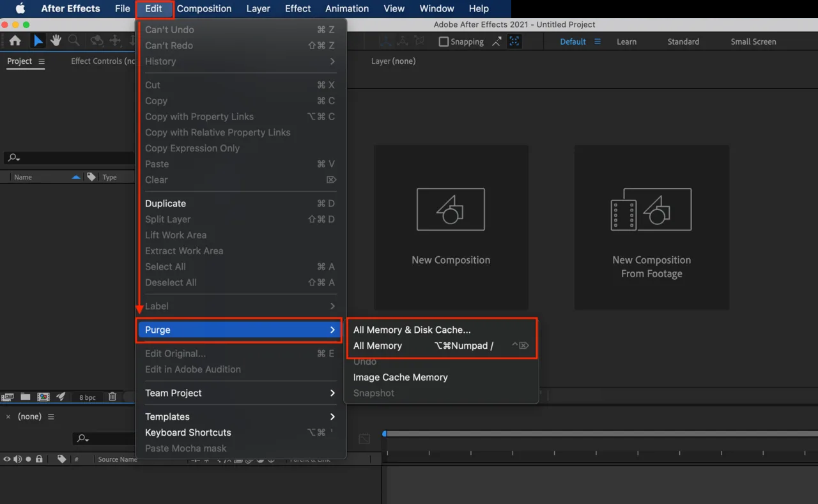Viewport: 818px width, 504px height.
Task: Click the snap-to-edges extend icon beside Snapping
Action: click(497, 42)
